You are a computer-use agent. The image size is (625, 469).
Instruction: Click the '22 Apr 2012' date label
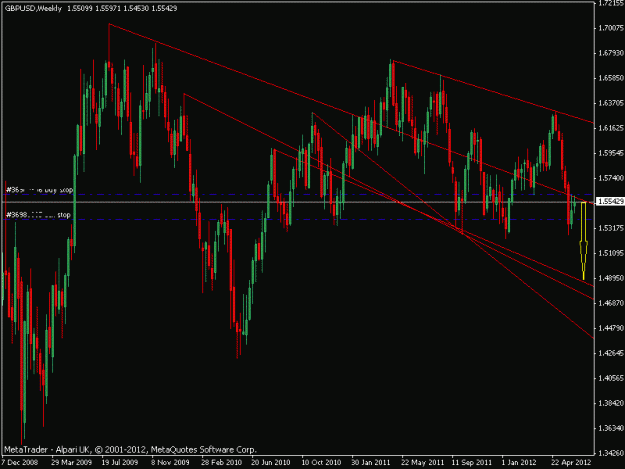pos(571,463)
